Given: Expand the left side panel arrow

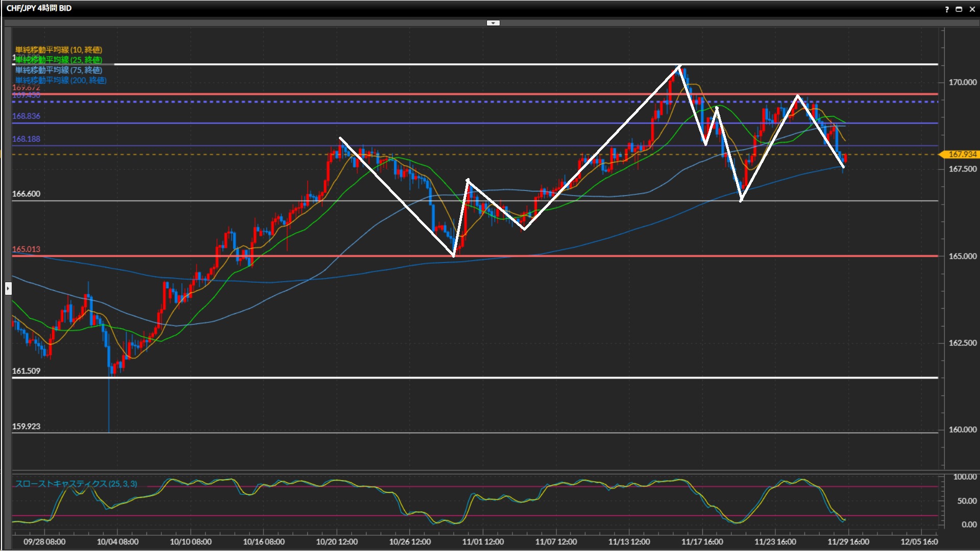Looking at the screenshot, I should point(8,289).
